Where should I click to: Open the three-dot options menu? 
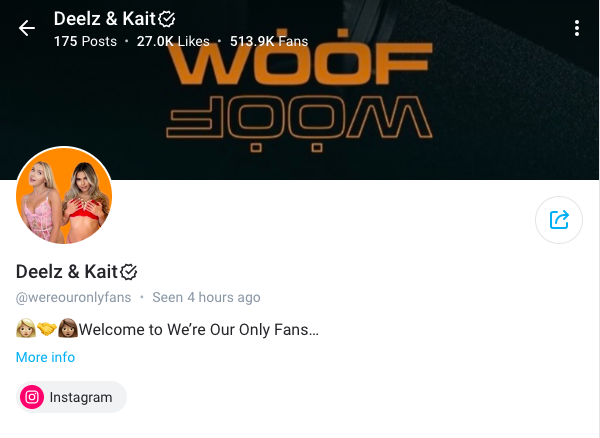coord(577,28)
